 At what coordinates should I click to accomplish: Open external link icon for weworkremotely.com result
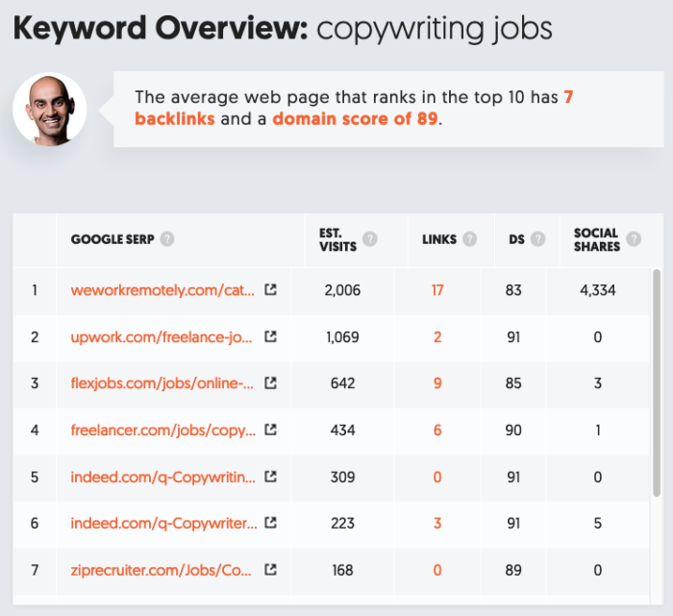[271, 289]
